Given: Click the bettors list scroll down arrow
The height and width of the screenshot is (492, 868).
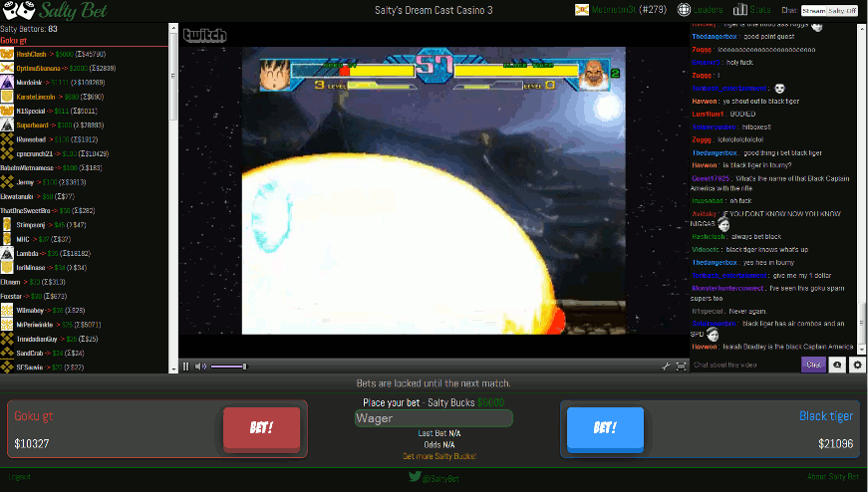Looking at the screenshot, I should (x=173, y=369).
